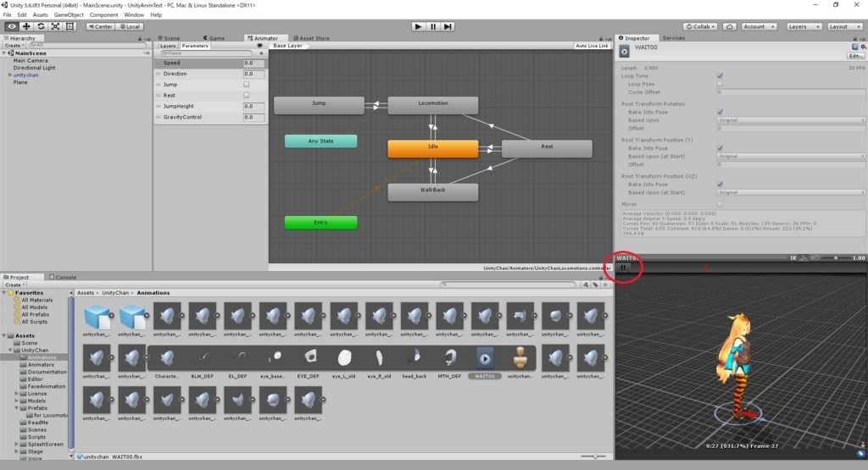
Task: Start Play mode with the Play button
Action: pos(419,26)
